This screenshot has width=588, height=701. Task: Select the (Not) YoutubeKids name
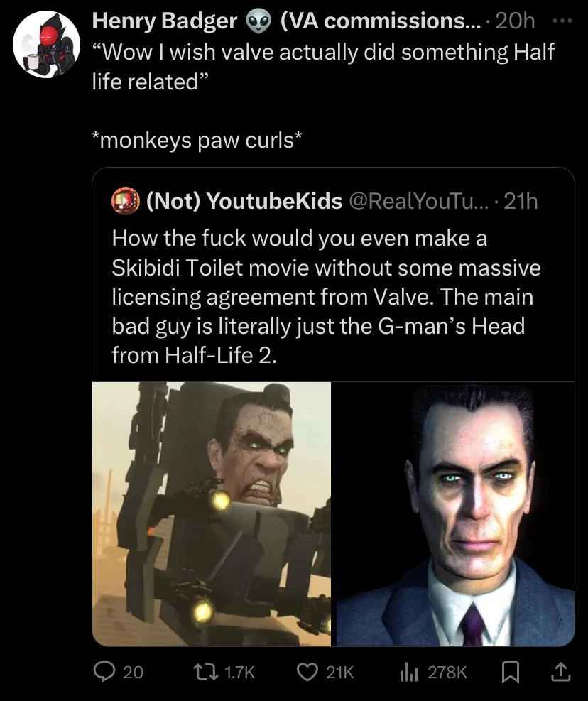click(x=244, y=201)
